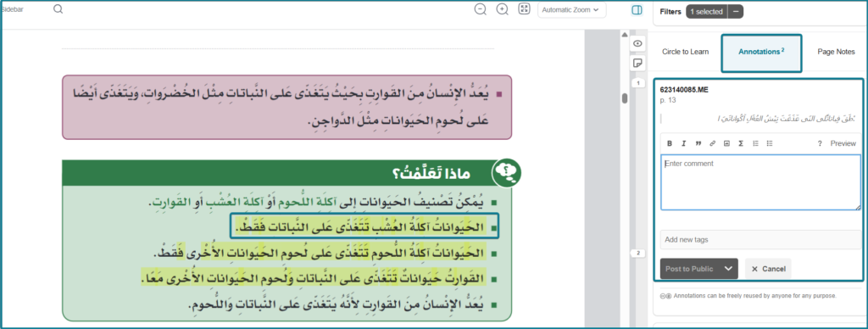Insert a numbered list in comment
Screen dimensions: 868x329
coord(755,143)
